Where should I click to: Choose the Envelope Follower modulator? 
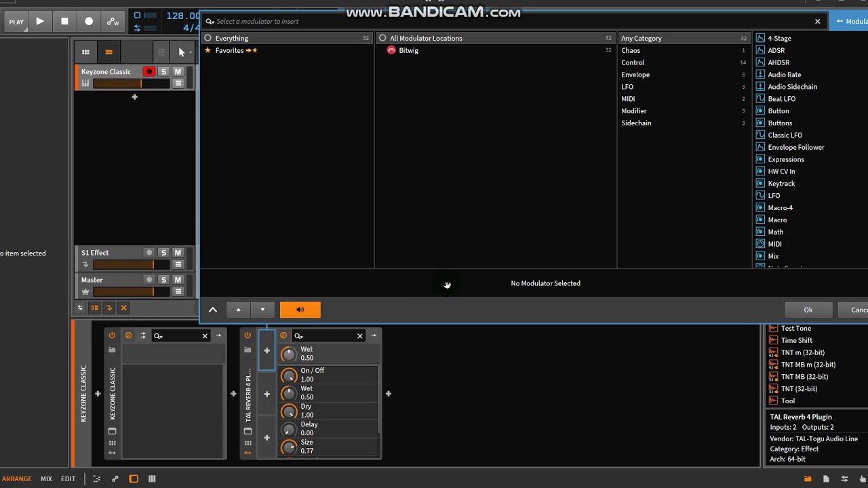795,148
